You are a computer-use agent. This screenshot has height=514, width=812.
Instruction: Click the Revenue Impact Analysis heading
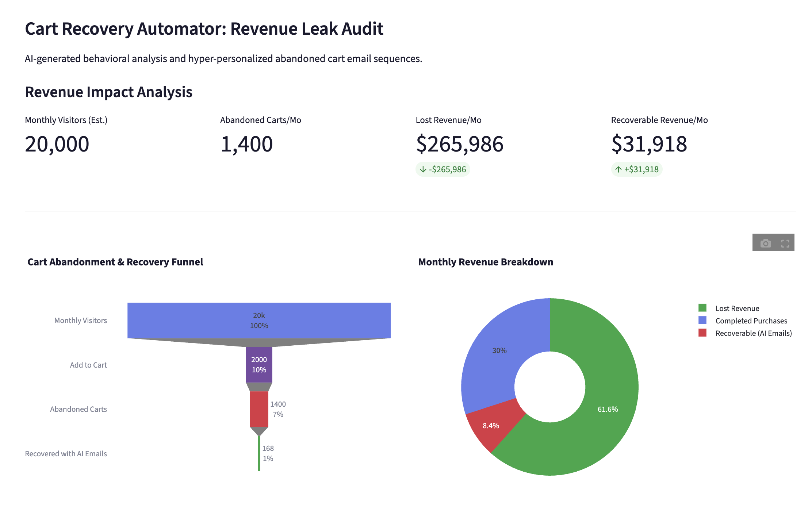click(108, 92)
